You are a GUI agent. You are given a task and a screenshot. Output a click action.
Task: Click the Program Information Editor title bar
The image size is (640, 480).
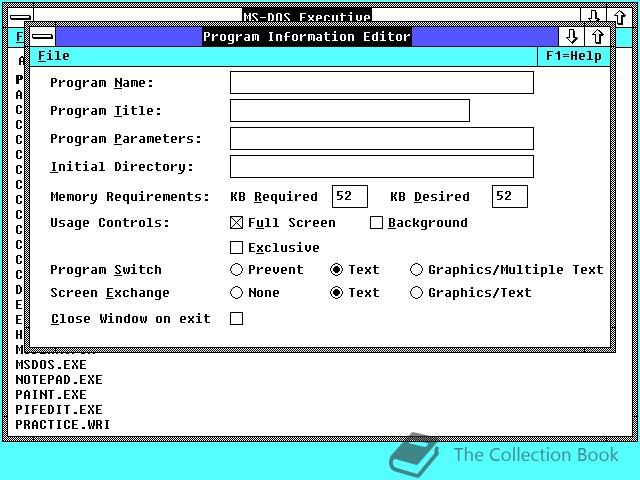[x=307, y=37]
